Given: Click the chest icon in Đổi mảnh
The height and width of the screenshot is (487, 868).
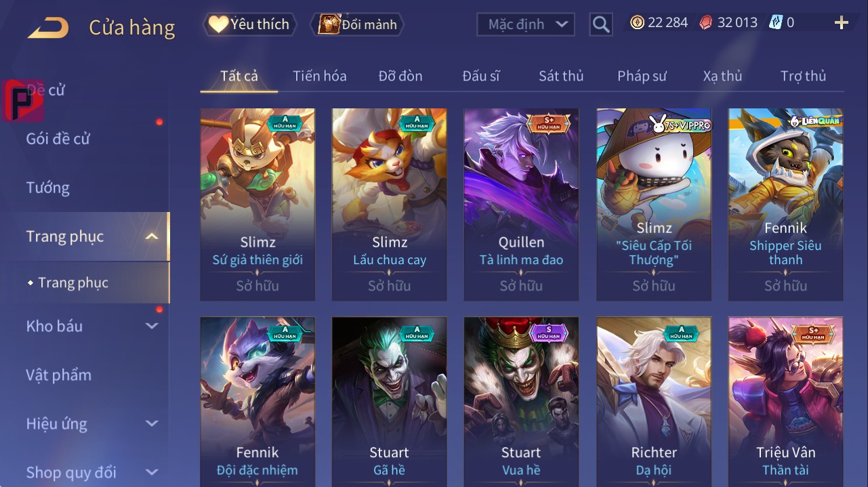Looking at the screenshot, I should (329, 24).
